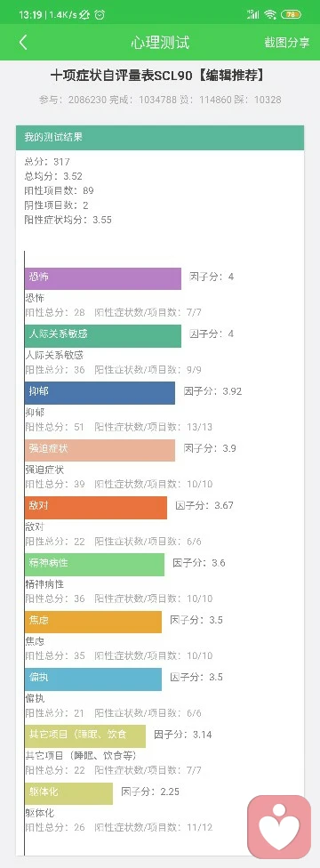Viewport: 320px width, 868px height.
Task: Click 截图分享 share button
Action: click(287, 43)
